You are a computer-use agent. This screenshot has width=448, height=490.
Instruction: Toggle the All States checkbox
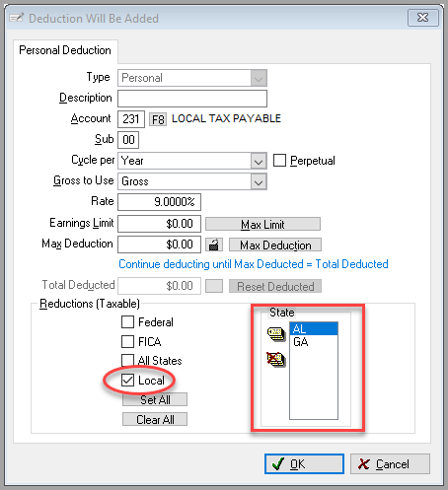coord(127,361)
